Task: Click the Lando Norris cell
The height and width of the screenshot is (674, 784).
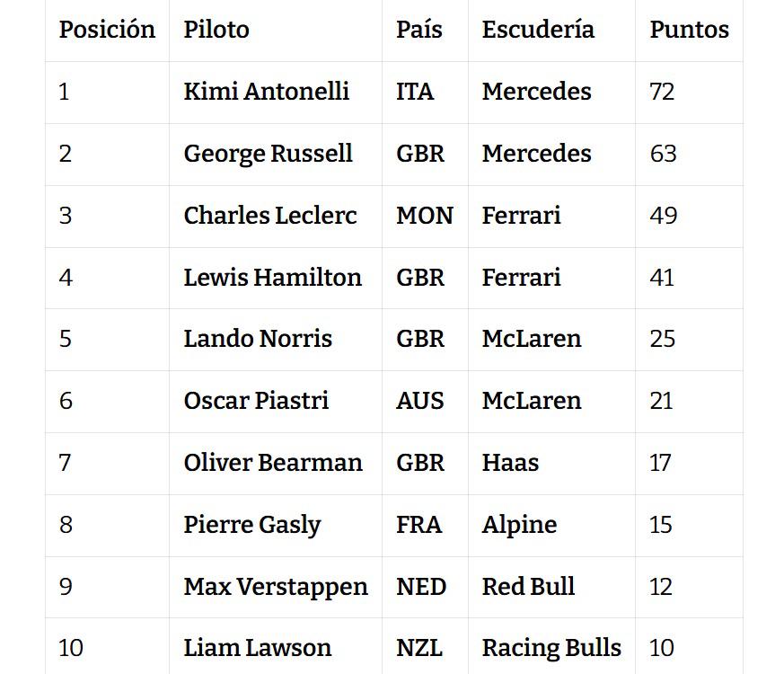Action: coord(258,339)
